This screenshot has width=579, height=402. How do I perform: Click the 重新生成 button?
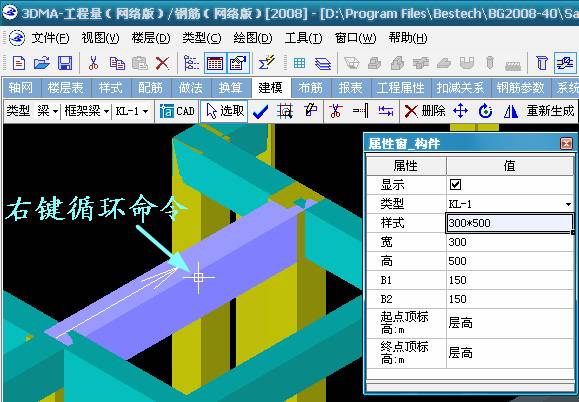coord(550,111)
